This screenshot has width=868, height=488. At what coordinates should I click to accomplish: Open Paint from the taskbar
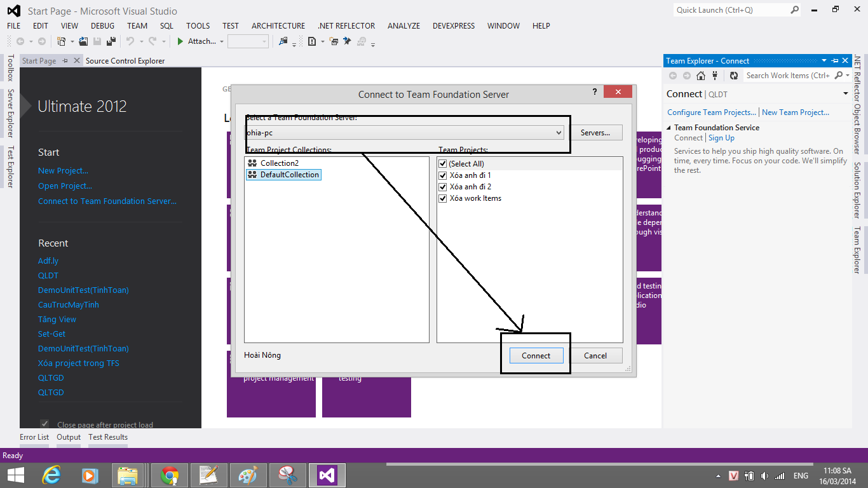[x=248, y=475]
